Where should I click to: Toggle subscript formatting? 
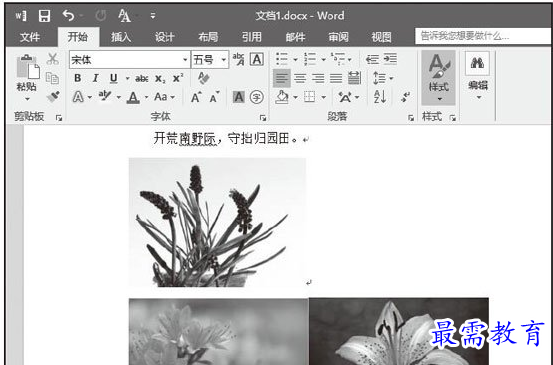(160, 78)
